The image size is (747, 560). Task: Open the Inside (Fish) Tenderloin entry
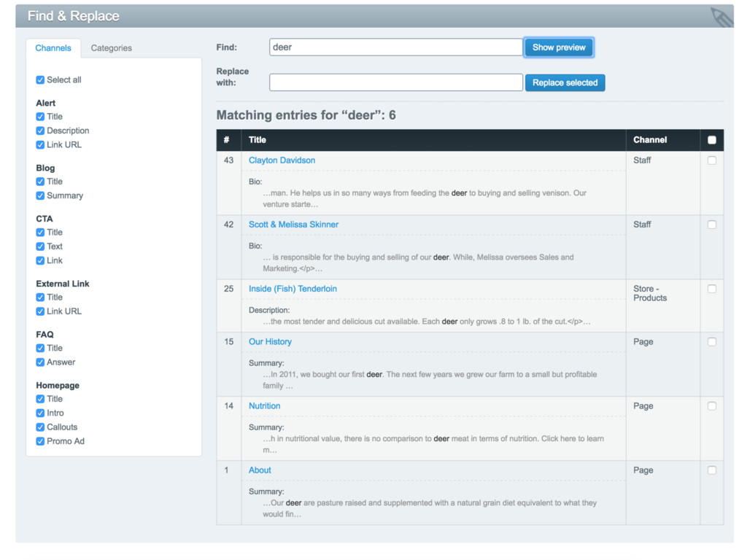[x=293, y=289]
